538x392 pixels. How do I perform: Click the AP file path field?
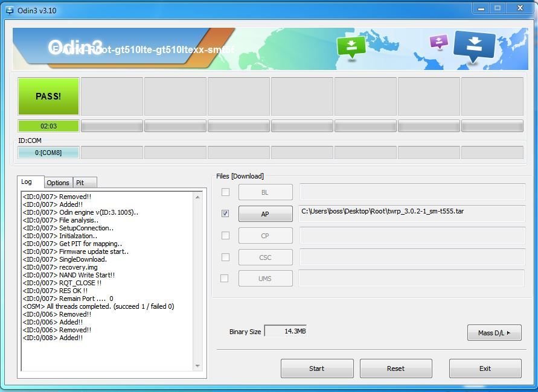[x=412, y=213]
